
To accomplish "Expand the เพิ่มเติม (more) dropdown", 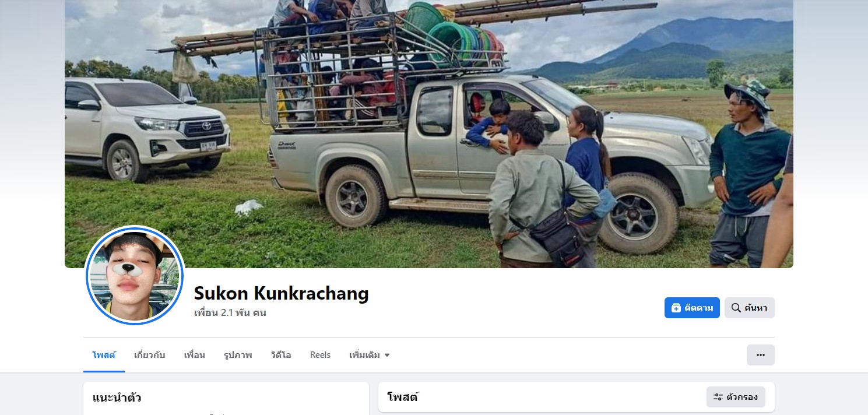I will (x=370, y=355).
